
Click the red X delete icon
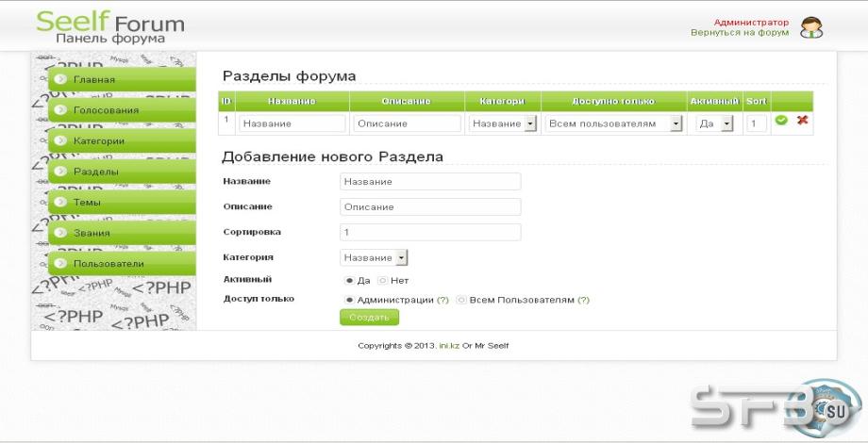click(802, 120)
